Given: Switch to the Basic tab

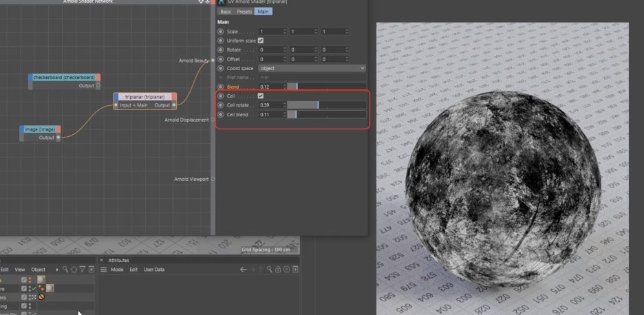Looking at the screenshot, I should click(x=226, y=12).
